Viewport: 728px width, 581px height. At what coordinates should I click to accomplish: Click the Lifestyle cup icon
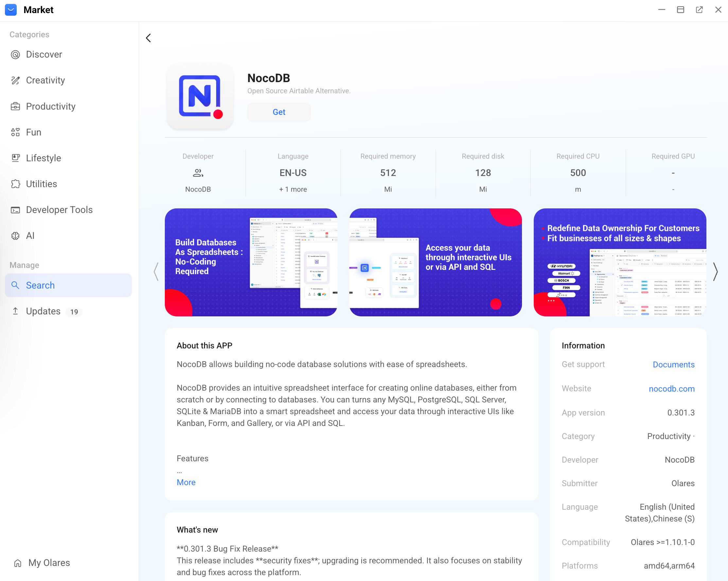point(15,158)
